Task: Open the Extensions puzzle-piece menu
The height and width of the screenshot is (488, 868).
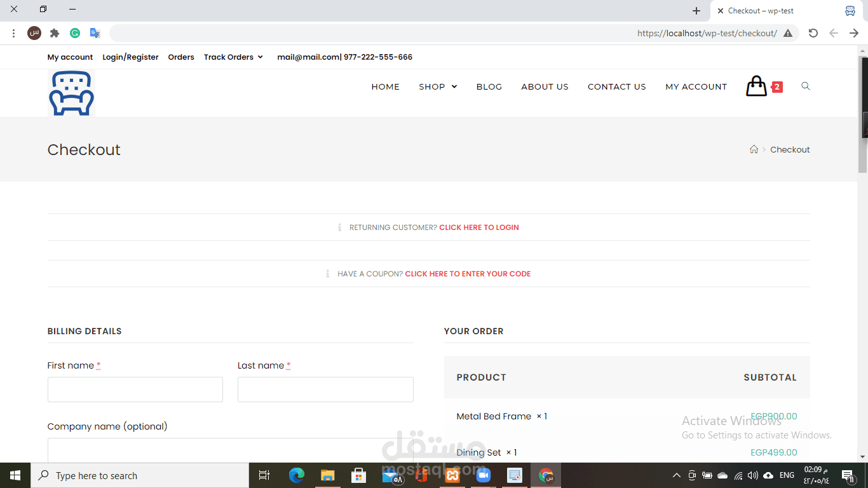Action: point(55,33)
